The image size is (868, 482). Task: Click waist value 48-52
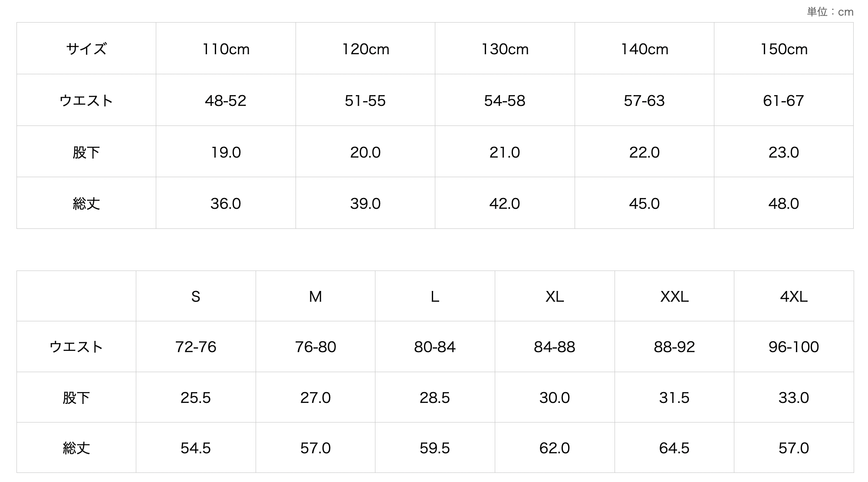226,101
